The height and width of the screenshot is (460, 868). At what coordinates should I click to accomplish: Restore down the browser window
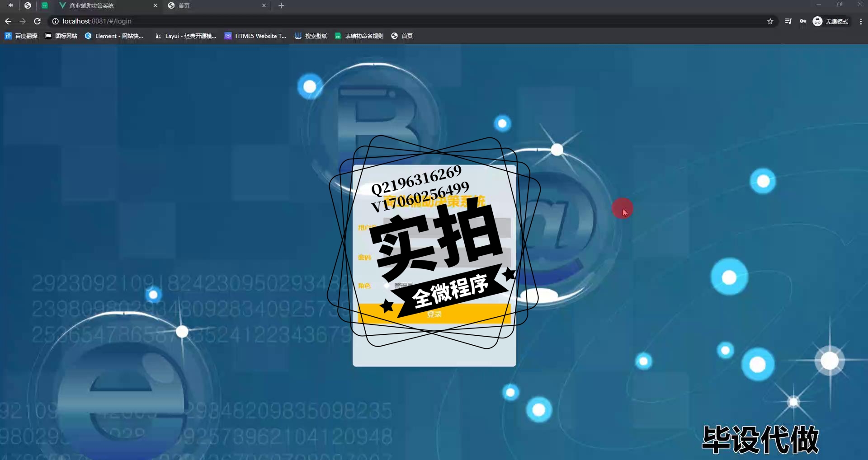840,5
